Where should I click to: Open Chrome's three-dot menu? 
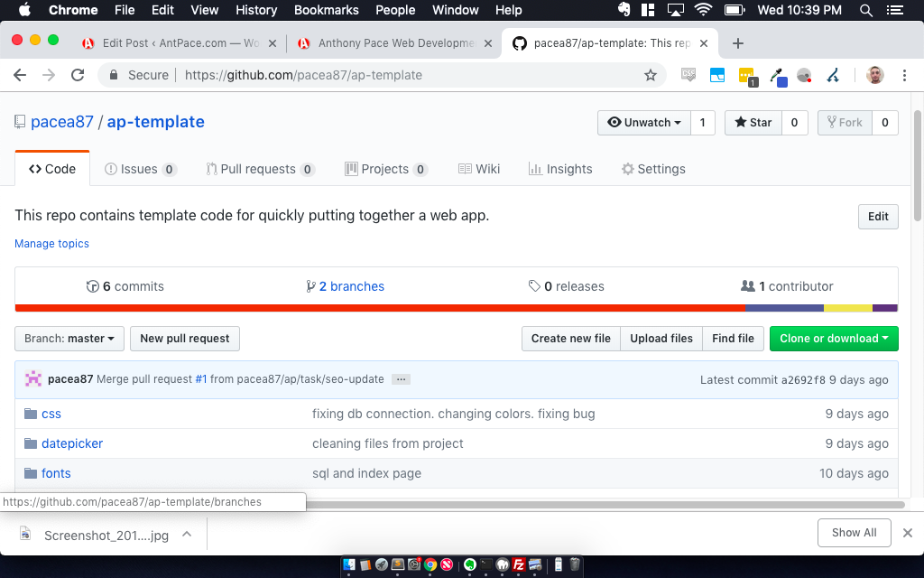pos(904,75)
